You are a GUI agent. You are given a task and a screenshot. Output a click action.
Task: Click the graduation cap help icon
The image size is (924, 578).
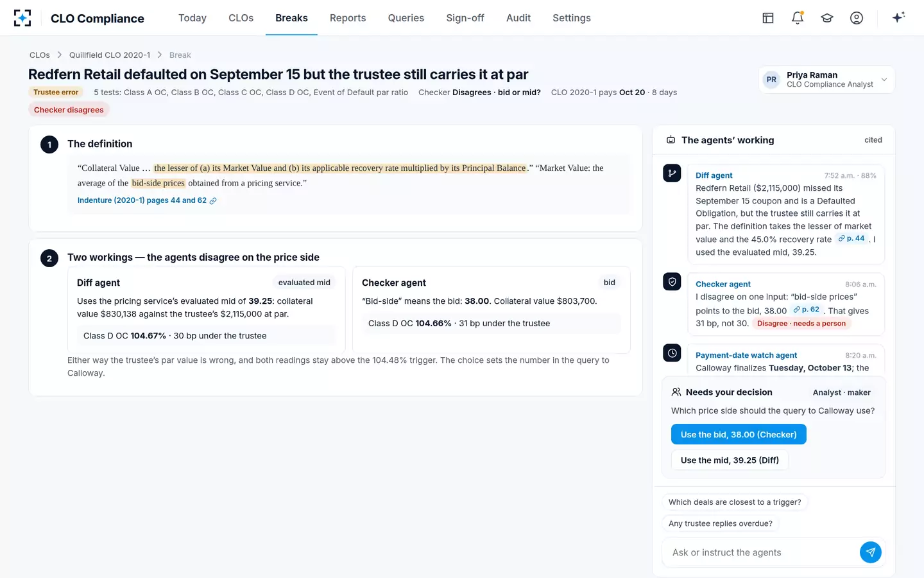coord(827,18)
